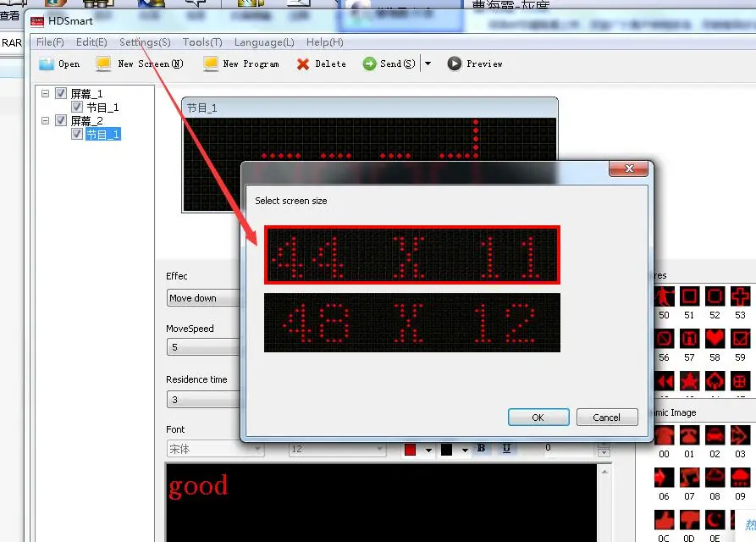Expand the red color swatch dropdown arrow
The width and height of the screenshot is (756, 542).
pyautogui.click(x=428, y=450)
